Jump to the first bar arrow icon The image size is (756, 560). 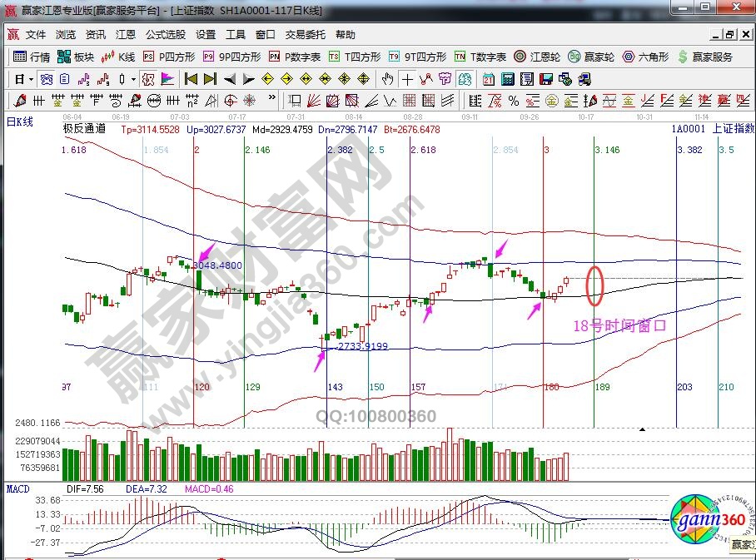191,79
